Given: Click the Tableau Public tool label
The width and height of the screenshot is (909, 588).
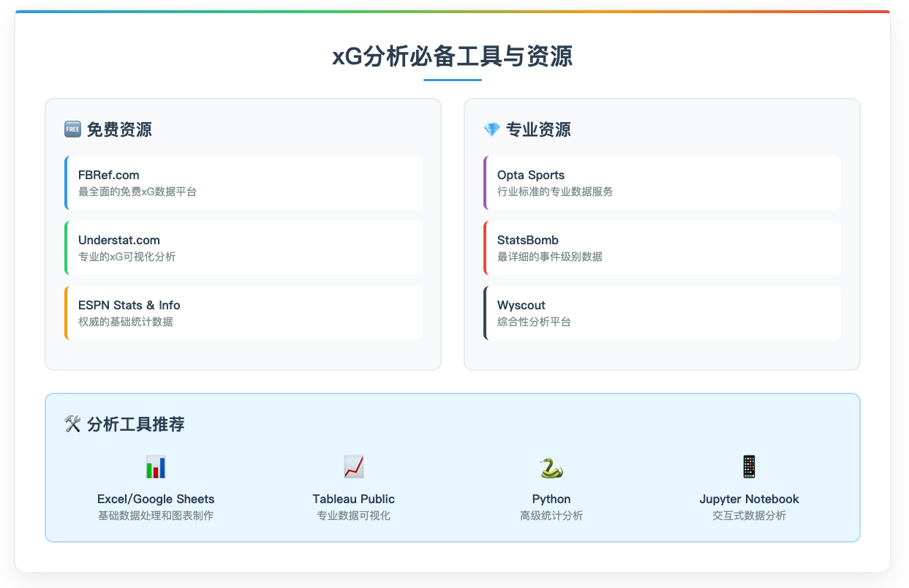Looking at the screenshot, I should (353, 498).
